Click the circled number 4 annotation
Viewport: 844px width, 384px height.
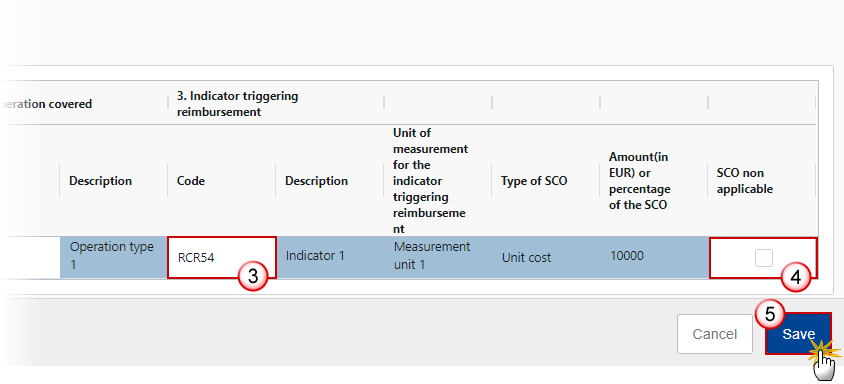point(796,277)
